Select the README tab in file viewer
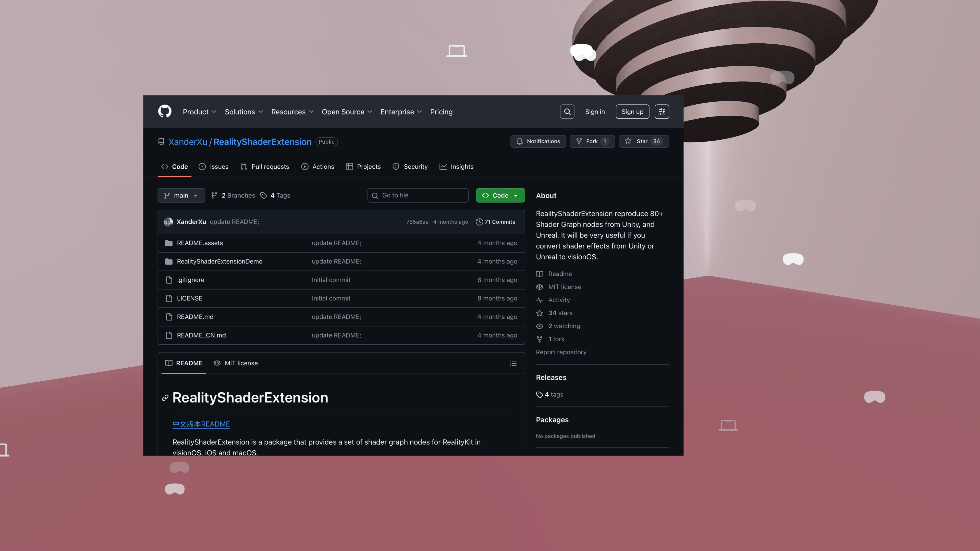The image size is (980, 551). point(184,363)
